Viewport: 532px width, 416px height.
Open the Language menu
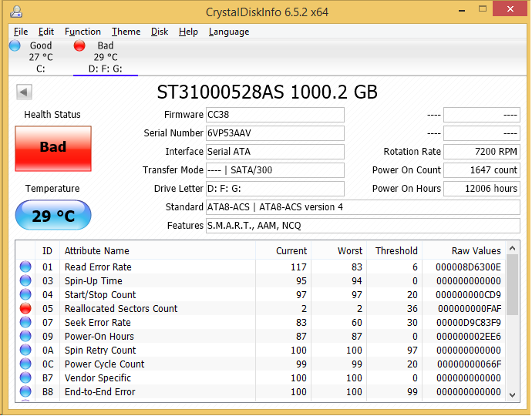pyautogui.click(x=229, y=32)
